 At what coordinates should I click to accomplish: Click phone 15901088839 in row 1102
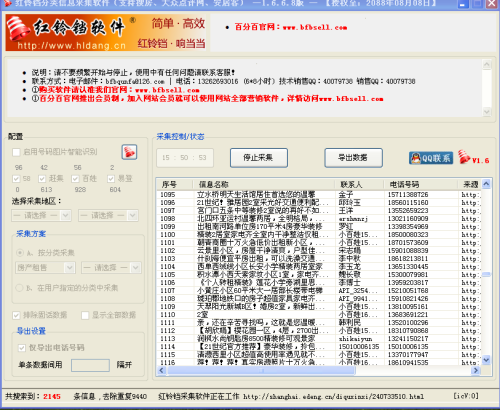click(x=408, y=250)
